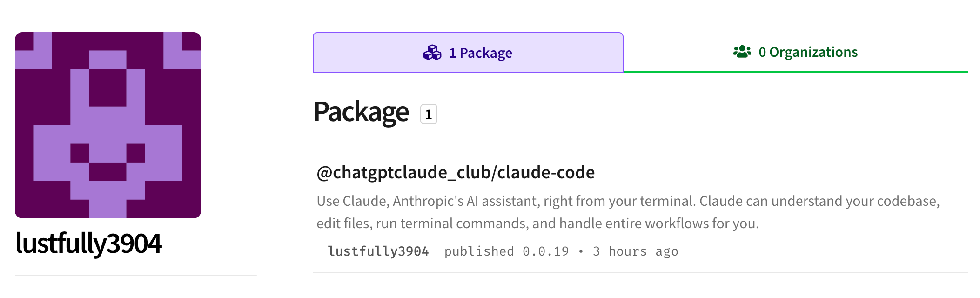
Task: Click the package description starting Use Claude
Action: point(628,212)
